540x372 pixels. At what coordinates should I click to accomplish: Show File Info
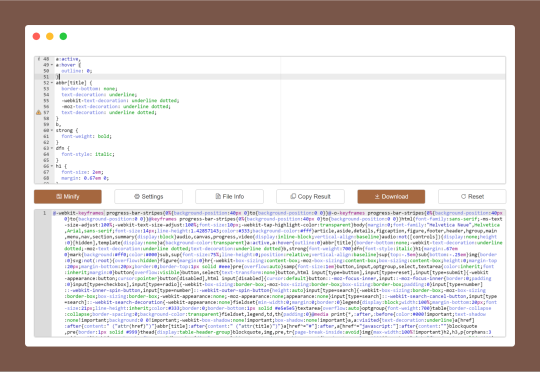point(229,197)
